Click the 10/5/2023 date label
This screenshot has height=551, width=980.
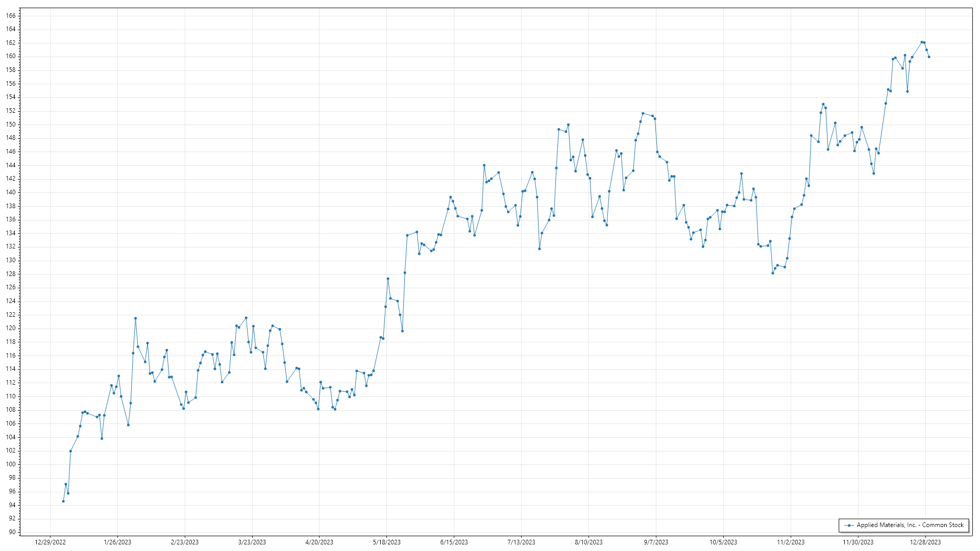click(x=723, y=542)
